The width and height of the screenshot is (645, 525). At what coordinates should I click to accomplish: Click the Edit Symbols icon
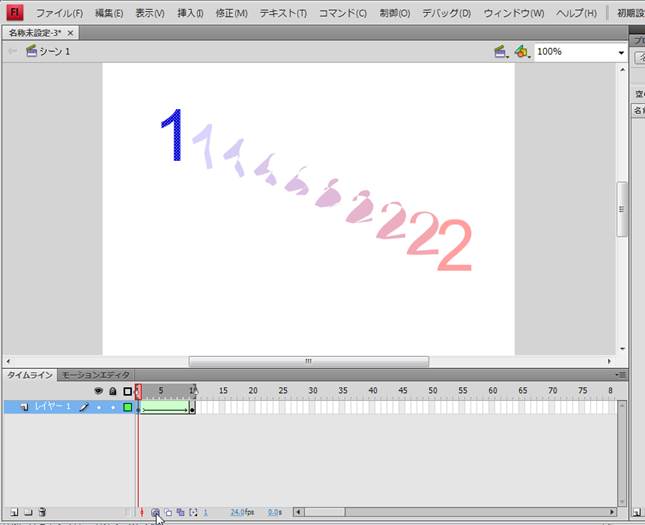[x=521, y=51]
